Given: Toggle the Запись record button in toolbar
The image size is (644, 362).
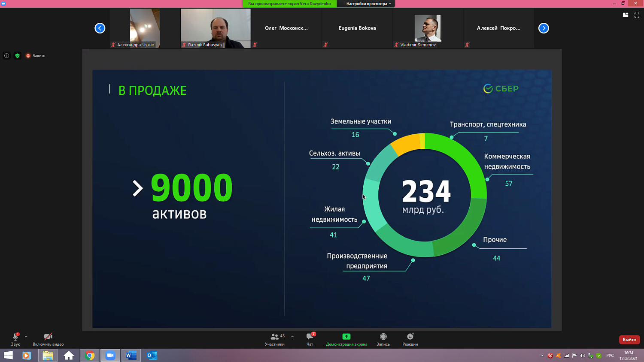Looking at the screenshot, I should (383, 339).
